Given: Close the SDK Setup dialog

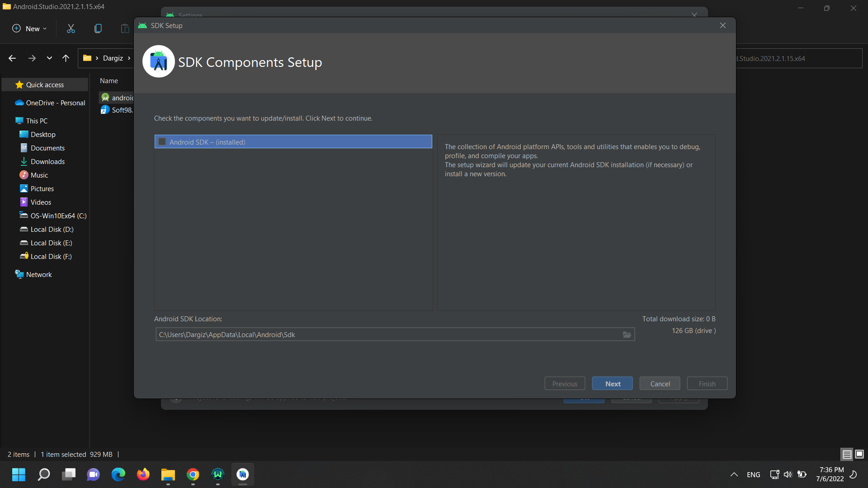Looking at the screenshot, I should point(723,25).
